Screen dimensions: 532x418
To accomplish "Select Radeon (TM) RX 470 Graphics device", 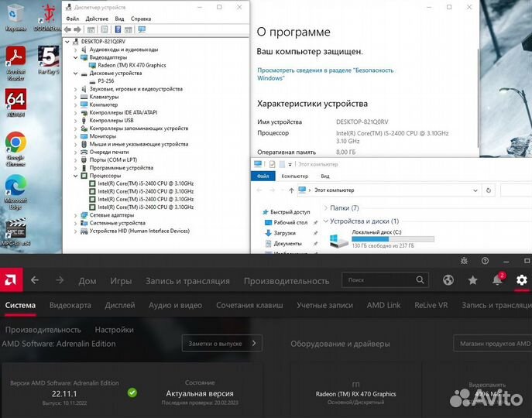I will 132,66.
